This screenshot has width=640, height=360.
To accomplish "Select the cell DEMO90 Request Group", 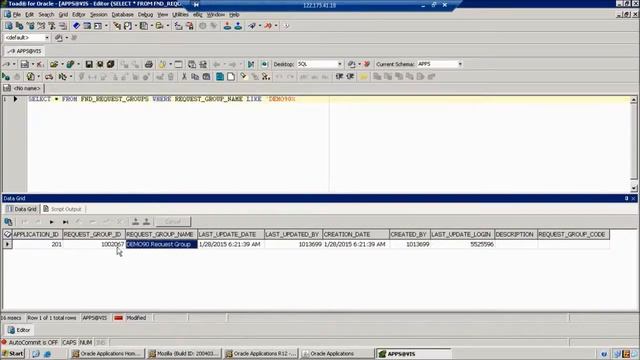I will click(x=161, y=244).
